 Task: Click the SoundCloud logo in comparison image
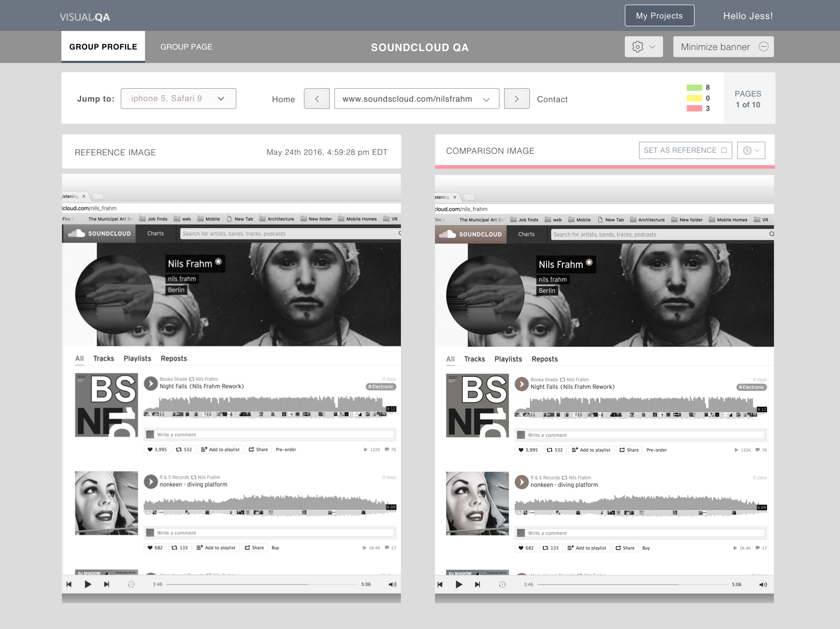coord(470,234)
